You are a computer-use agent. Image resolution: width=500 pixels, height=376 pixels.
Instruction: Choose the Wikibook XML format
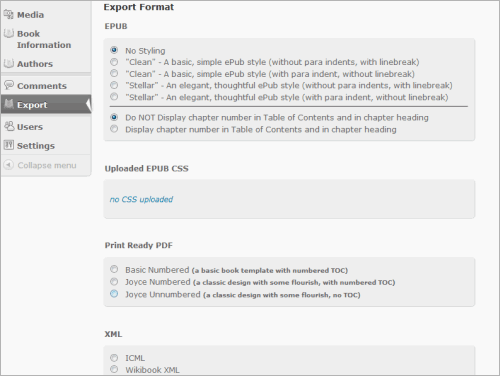point(114,369)
